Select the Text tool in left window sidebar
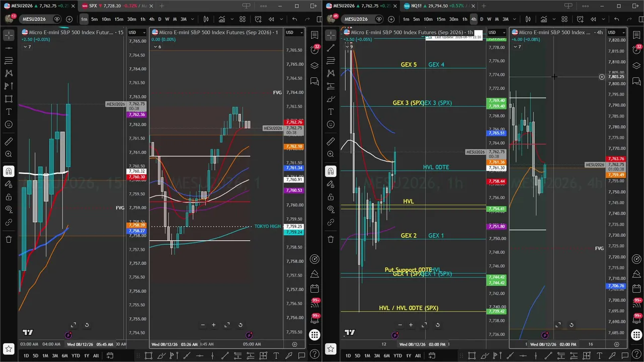This screenshot has width=644, height=362. pos(9,112)
